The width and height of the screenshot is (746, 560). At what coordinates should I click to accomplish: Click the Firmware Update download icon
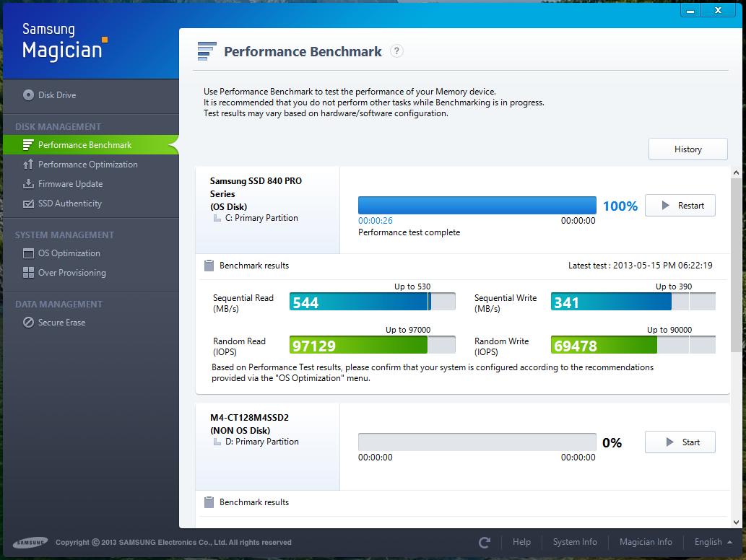[28, 184]
